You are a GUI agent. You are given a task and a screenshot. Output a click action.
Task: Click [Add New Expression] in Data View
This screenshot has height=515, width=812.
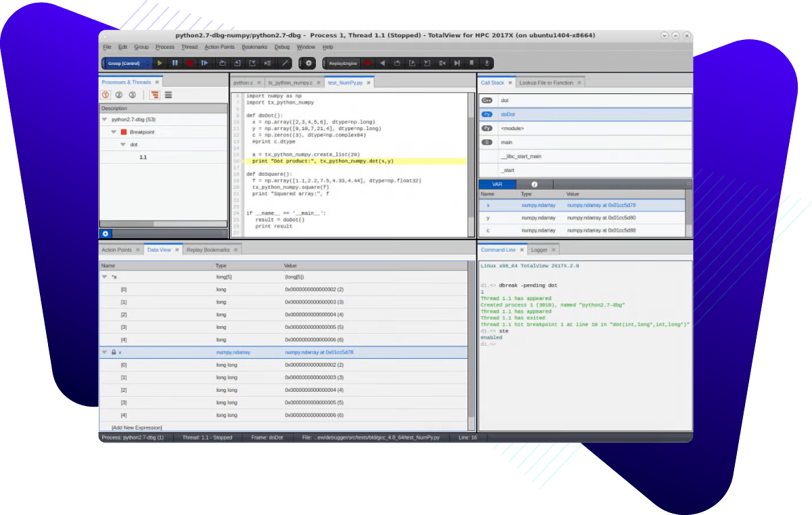click(x=137, y=428)
